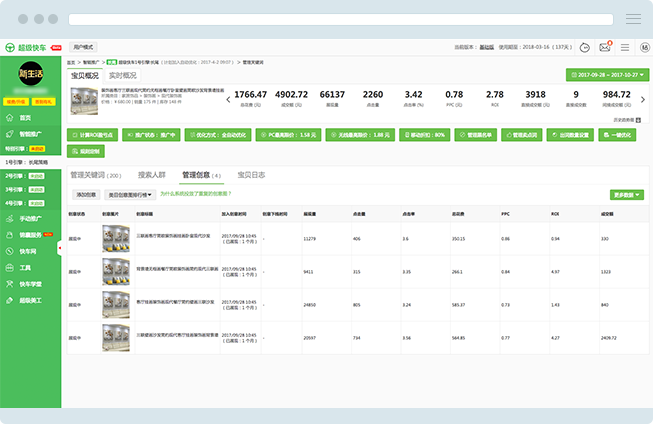Toggle the 用户模式 mode button
Image resolution: width=653 pixels, height=424 pixels.
click(83, 47)
